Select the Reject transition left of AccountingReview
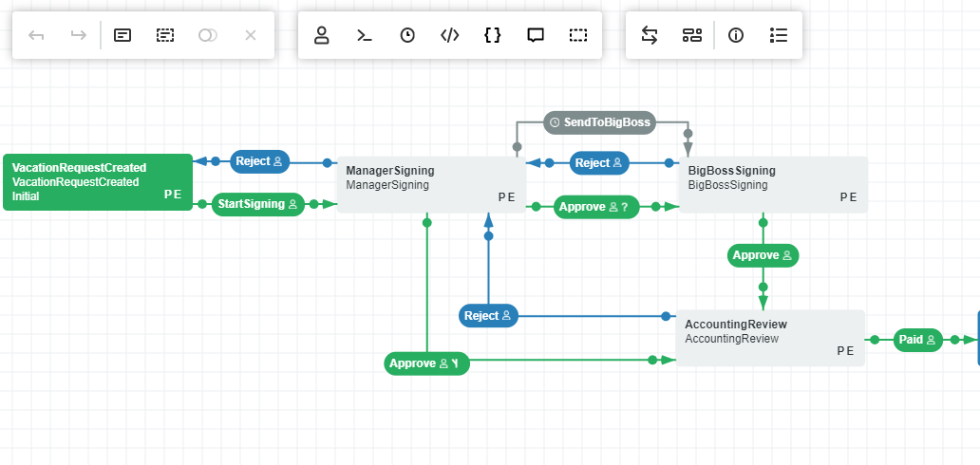 coord(488,316)
